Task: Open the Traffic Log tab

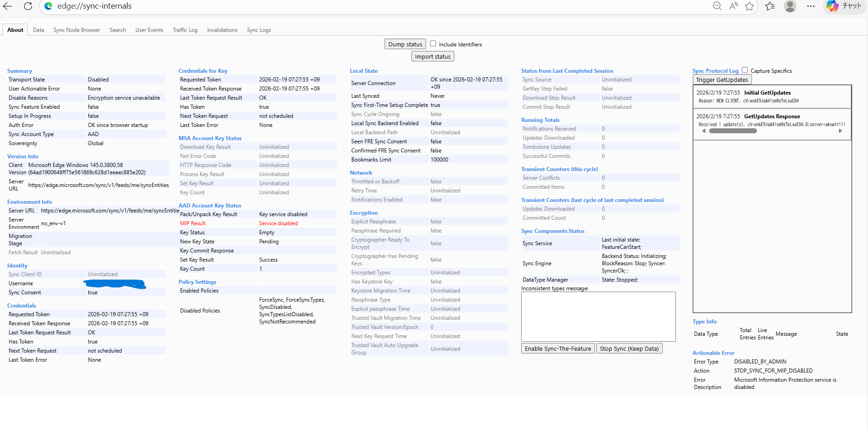Action: [x=185, y=30]
